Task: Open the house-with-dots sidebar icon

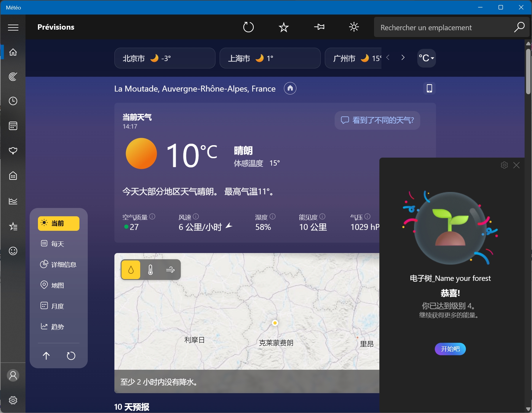Action: pyautogui.click(x=13, y=176)
